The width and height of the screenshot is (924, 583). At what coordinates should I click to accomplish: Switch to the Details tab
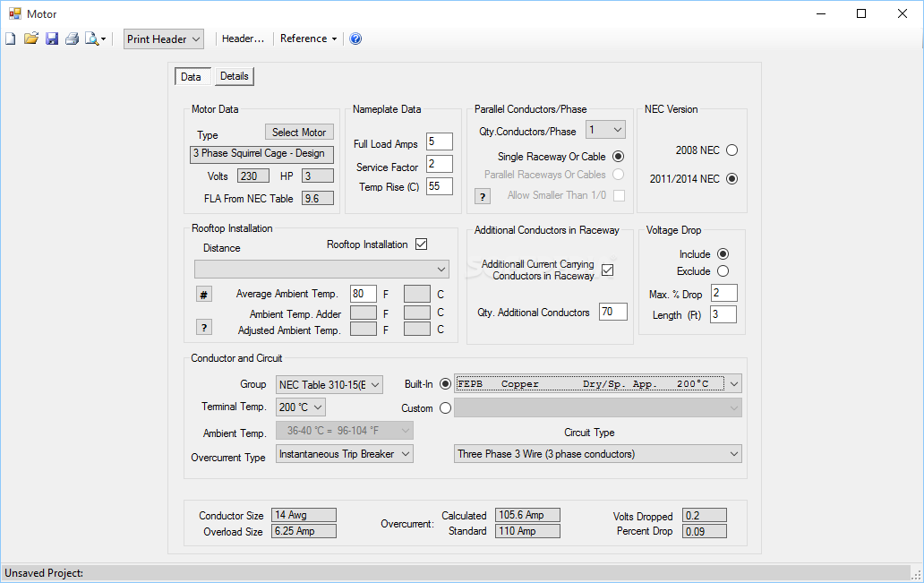tap(234, 76)
